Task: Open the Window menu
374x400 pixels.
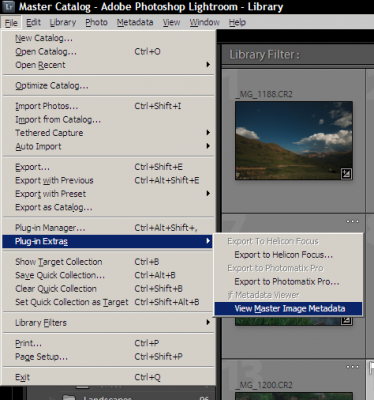Action: point(204,22)
